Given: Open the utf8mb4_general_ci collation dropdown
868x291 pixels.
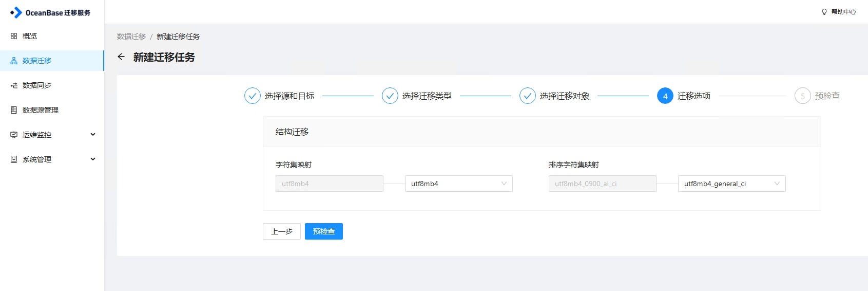Looking at the screenshot, I should click(731, 184).
